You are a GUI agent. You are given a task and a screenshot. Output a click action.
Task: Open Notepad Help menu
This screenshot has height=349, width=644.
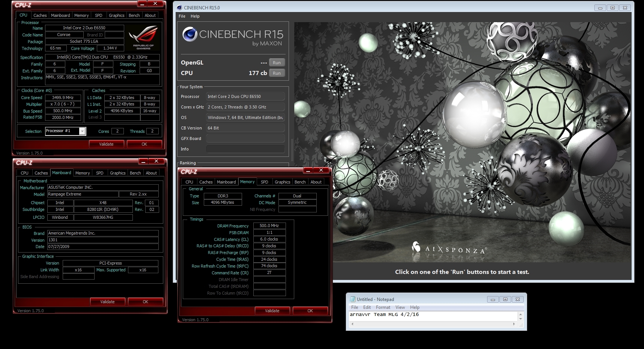coord(415,307)
